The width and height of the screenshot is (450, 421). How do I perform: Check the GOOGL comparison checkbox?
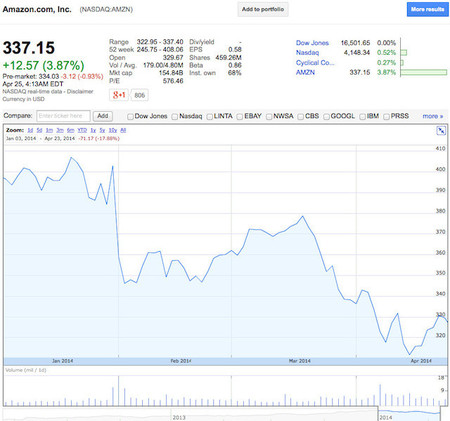[x=326, y=116]
